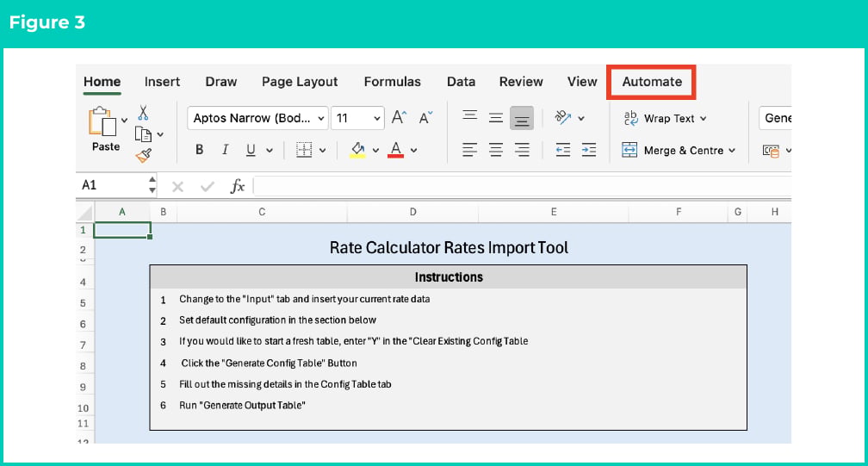The image size is (868, 466).
Task: Toggle bold formatting
Action: pos(199,149)
